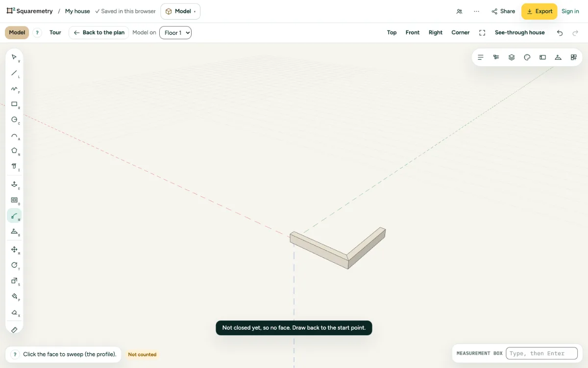Image resolution: width=588 pixels, height=368 pixels.
Task: Activate the ruler measure tool
Action: [x=14, y=330]
